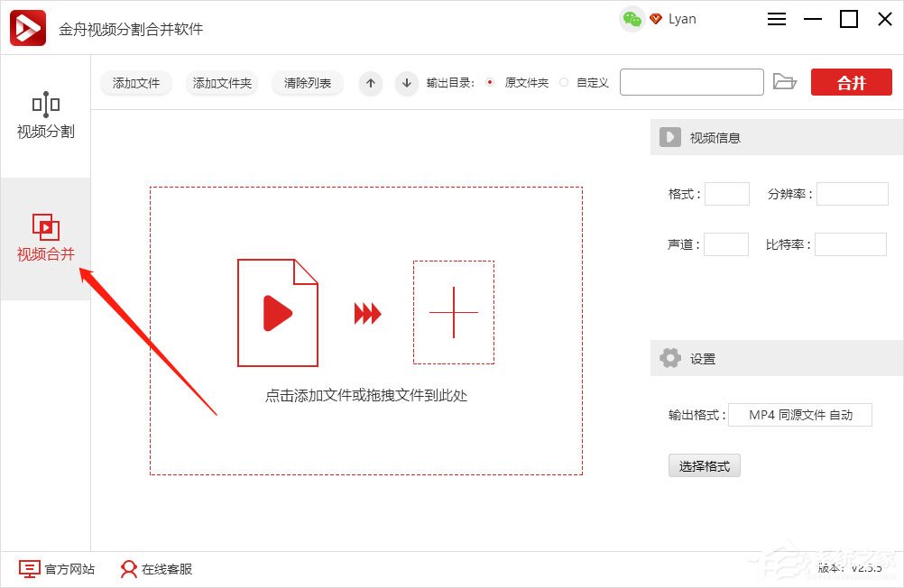Click the video icon on the 视频信息 panel

[669, 137]
